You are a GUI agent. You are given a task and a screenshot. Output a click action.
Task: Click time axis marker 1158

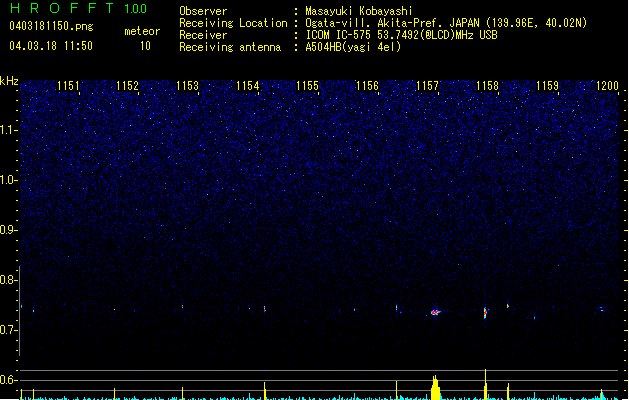pyautogui.click(x=487, y=86)
